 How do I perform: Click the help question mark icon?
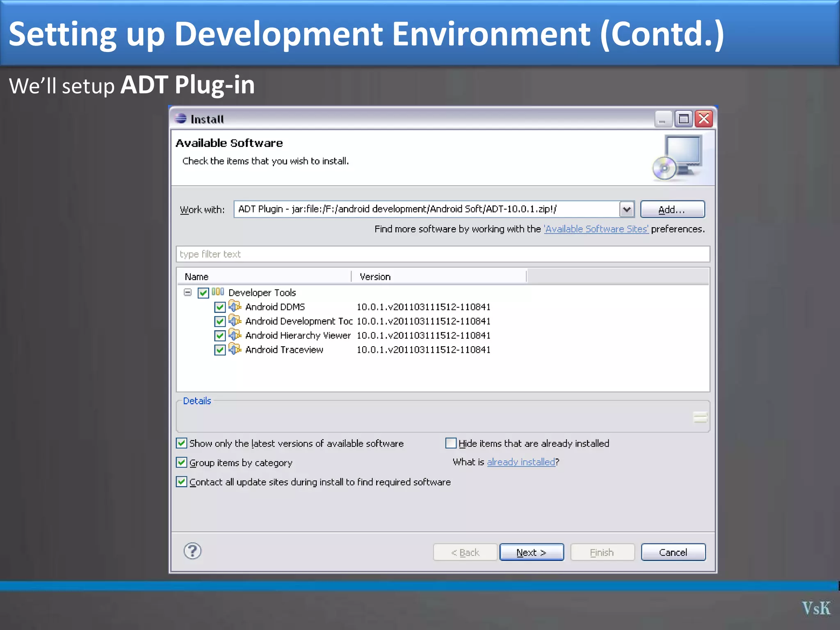(x=192, y=551)
